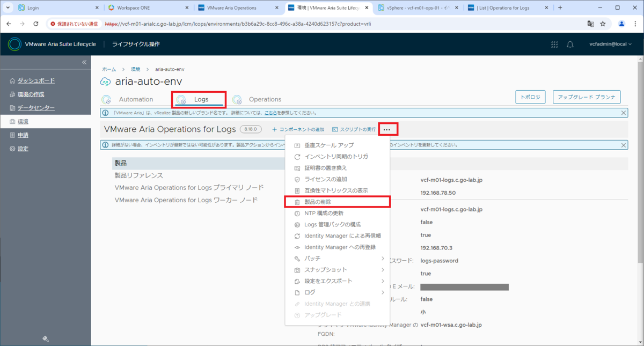Click the アップグレード プランナ button
The width and height of the screenshot is (644, 346).
(587, 97)
